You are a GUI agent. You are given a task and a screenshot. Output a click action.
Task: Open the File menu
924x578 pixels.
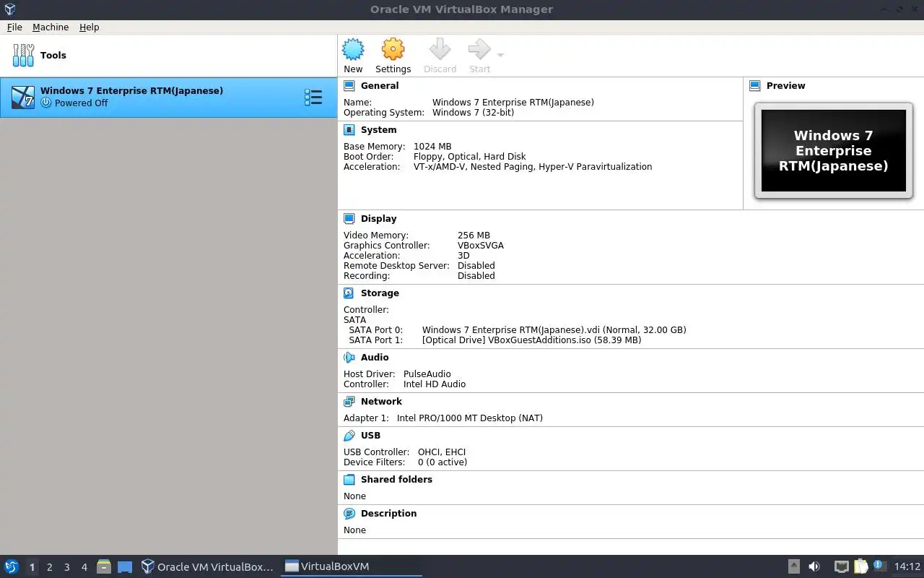pyautogui.click(x=14, y=27)
